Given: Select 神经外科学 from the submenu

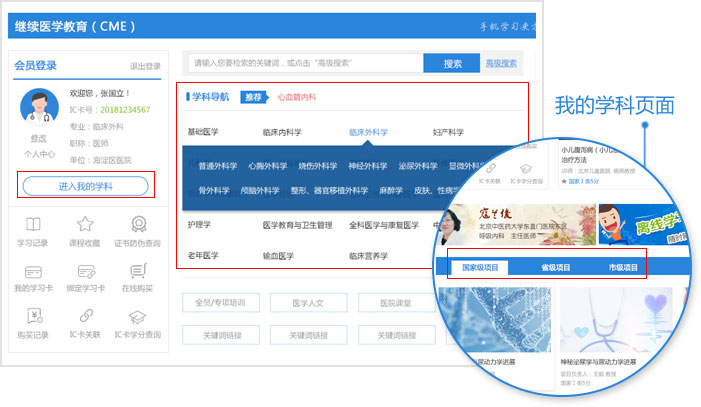Looking at the screenshot, I should [x=367, y=166].
